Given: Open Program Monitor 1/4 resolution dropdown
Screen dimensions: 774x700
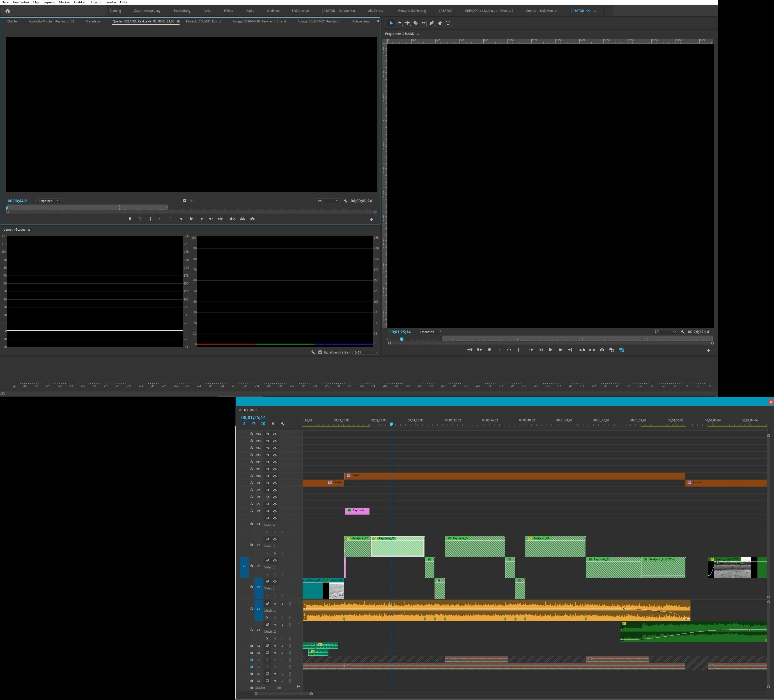Looking at the screenshot, I should point(665,332).
